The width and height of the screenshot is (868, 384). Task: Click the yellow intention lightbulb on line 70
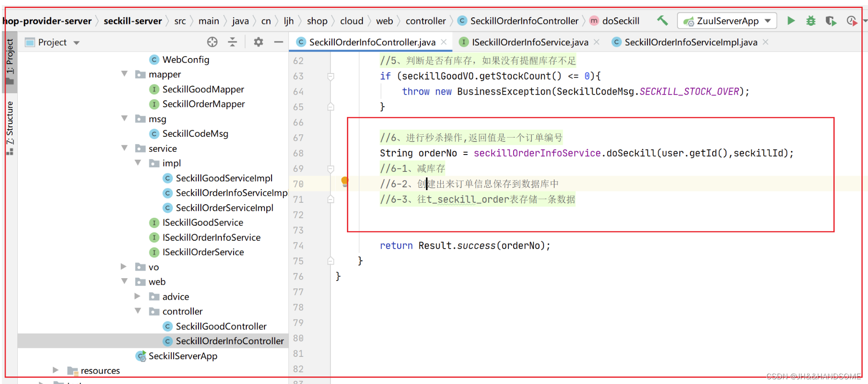click(x=345, y=182)
